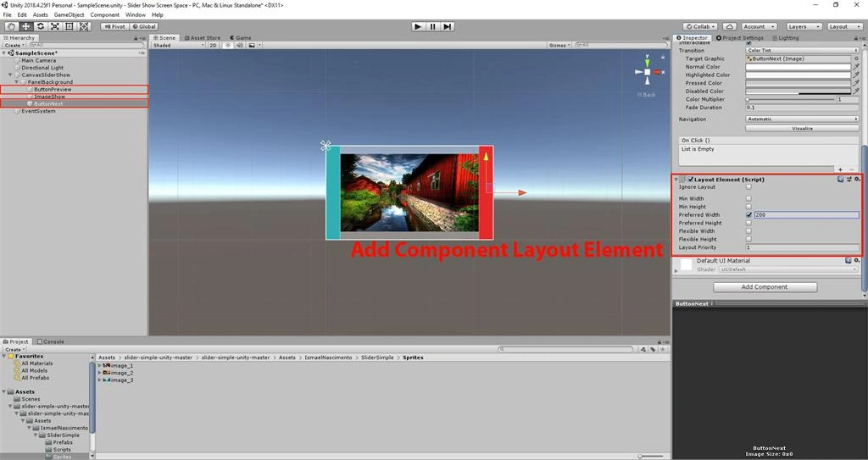Open the Assets menu

tap(41, 15)
